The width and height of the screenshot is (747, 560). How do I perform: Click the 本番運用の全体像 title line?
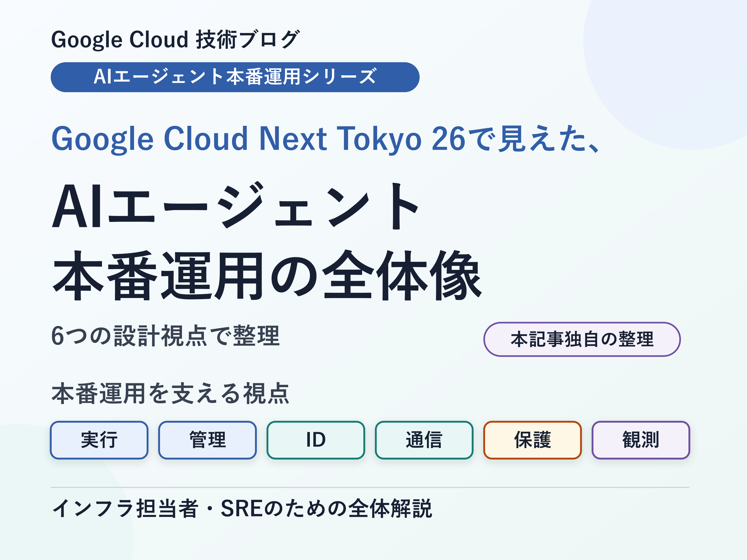coord(267,275)
